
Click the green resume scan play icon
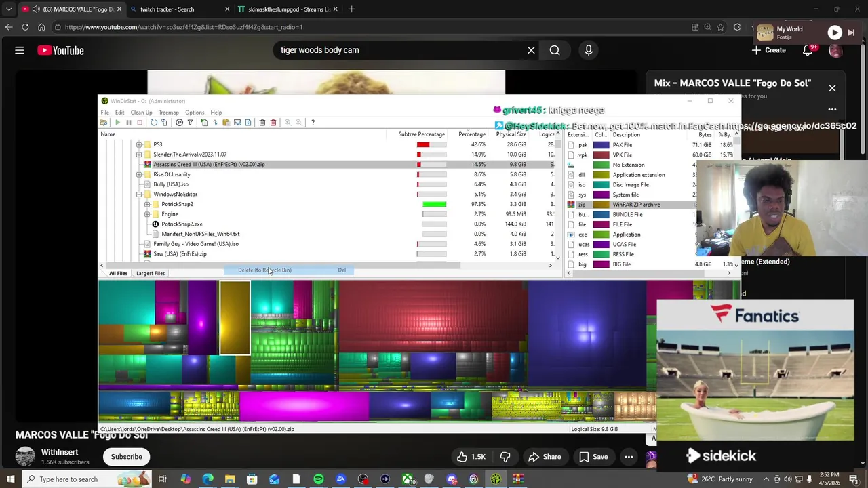118,123
